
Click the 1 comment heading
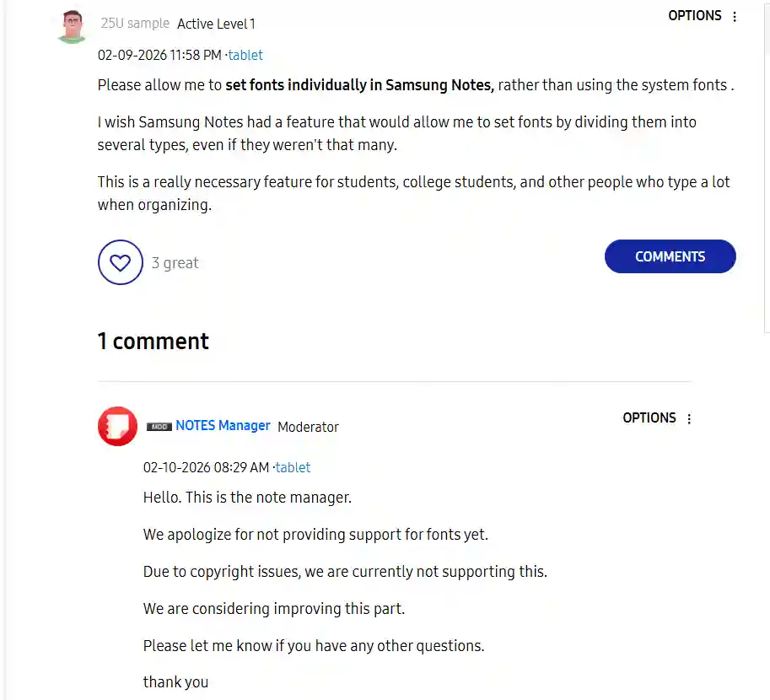pyautogui.click(x=153, y=341)
